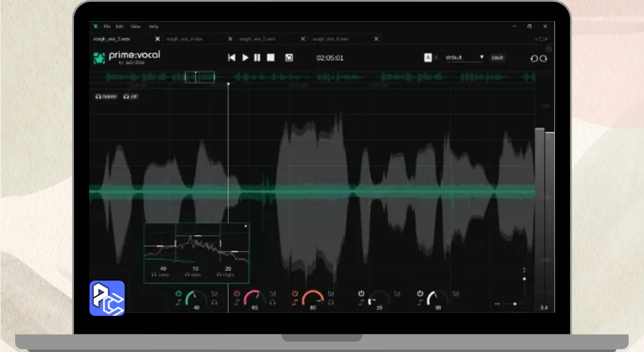Image resolution: width=644 pixels, height=352 pixels.
Task: Open the default preset dropdown
Action: click(464, 58)
